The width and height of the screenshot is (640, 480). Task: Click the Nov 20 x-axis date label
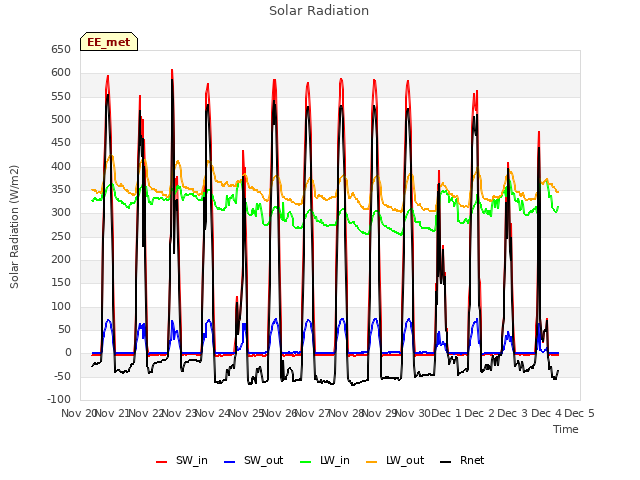(79, 413)
